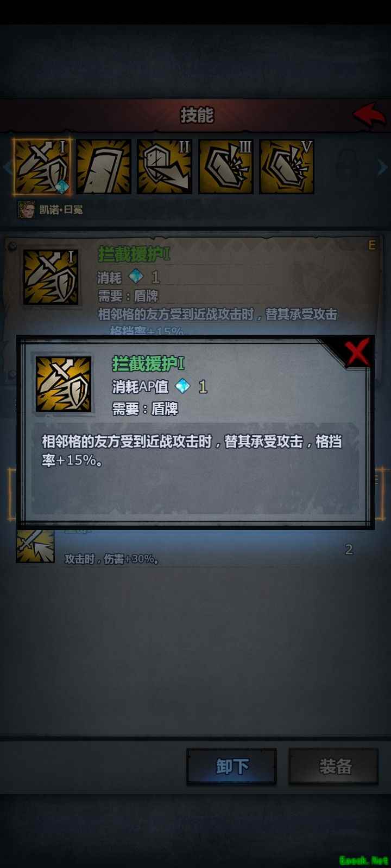
Task: Click the 装备 equip button
Action: [x=333, y=767]
